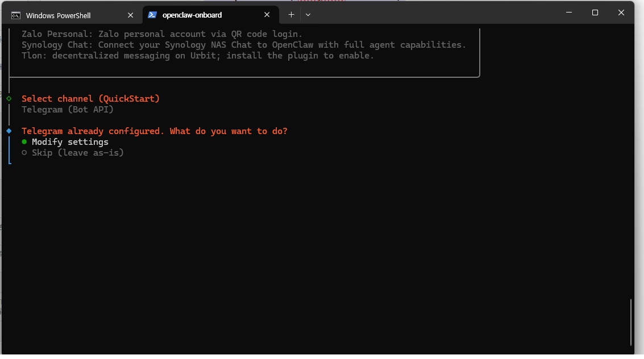Click the command prompt icon on the Windows PowerShell tab
The width and height of the screenshot is (644, 359).
coord(16,15)
